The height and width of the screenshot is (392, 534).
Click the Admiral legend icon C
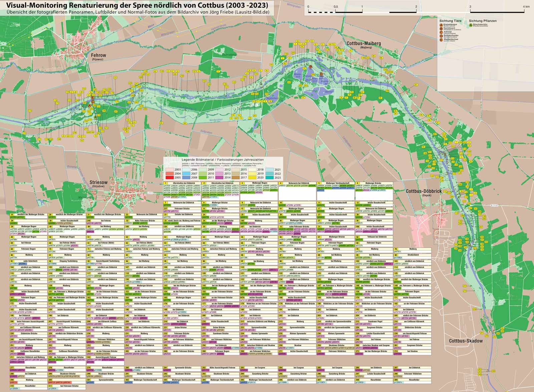click(x=441, y=32)
